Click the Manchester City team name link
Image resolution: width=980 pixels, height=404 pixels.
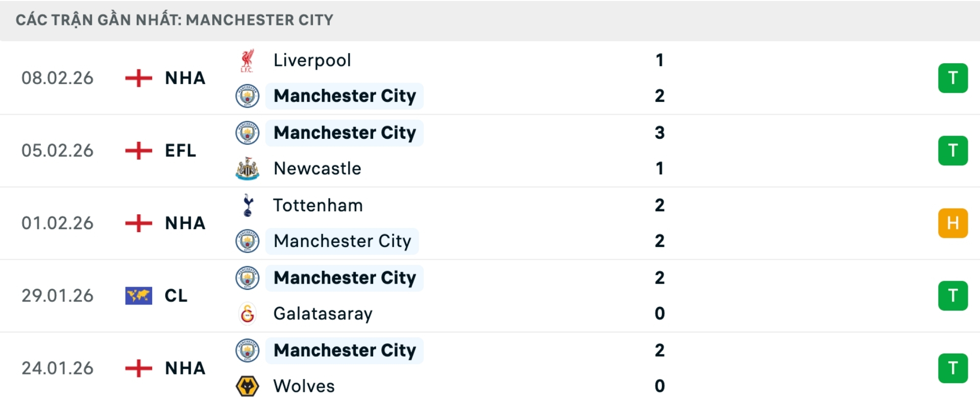click(345, 96)
